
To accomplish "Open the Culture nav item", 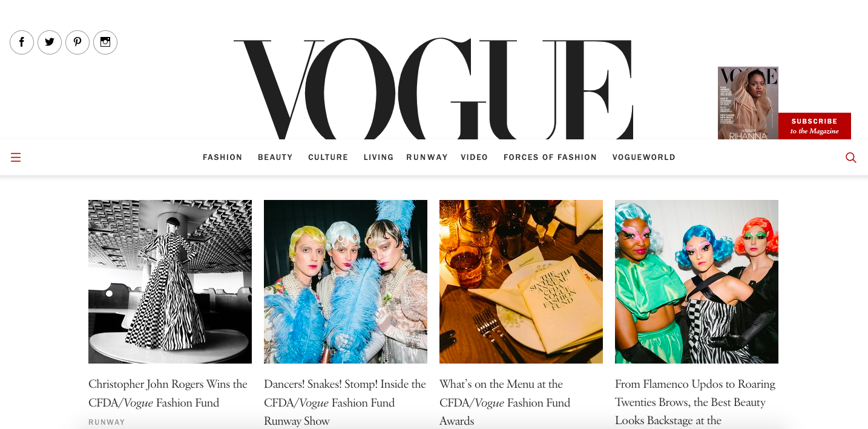I will click(328, 157).
